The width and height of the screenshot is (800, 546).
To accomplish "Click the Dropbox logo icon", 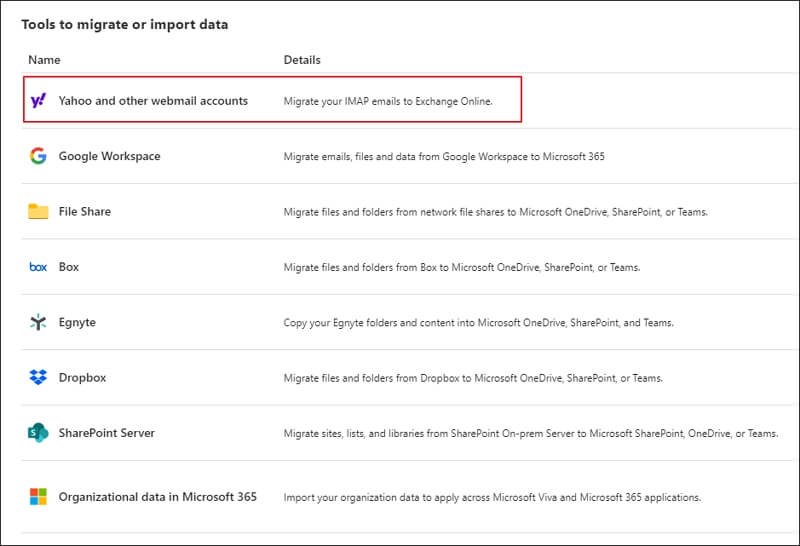I will (38, 378).
